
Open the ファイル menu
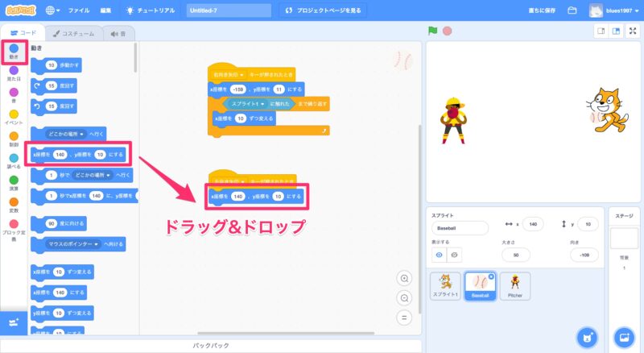[x=79, y=10]
